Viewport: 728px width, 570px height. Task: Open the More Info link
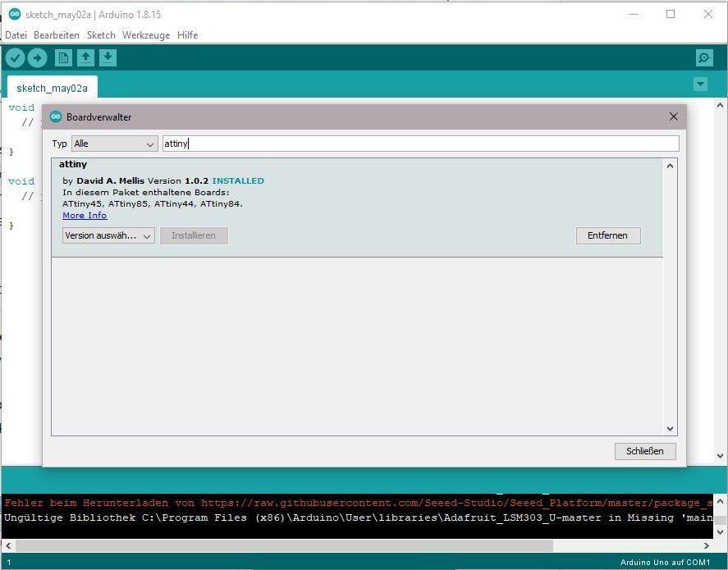tap(85, 215)
